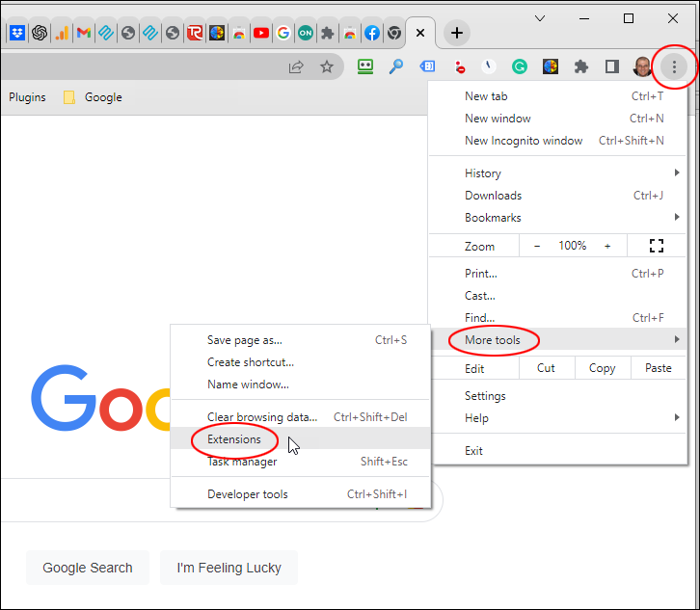The height and width of the screenshot is (610, 700).
Task: Open Settings from the menu
Action: click(558, 396)
